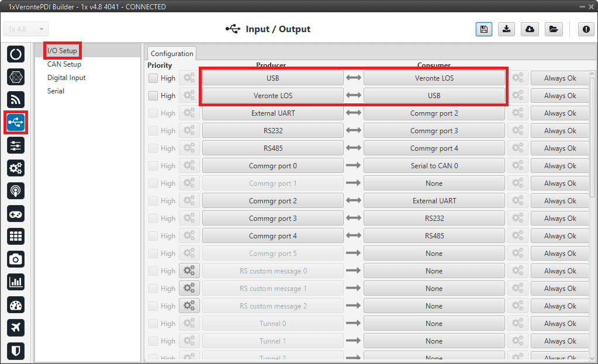Image resolution: width=598 pixels, height=364 pixels.
Task: Select CAN Setup in the left panel
Action: (x=64, y=64)
